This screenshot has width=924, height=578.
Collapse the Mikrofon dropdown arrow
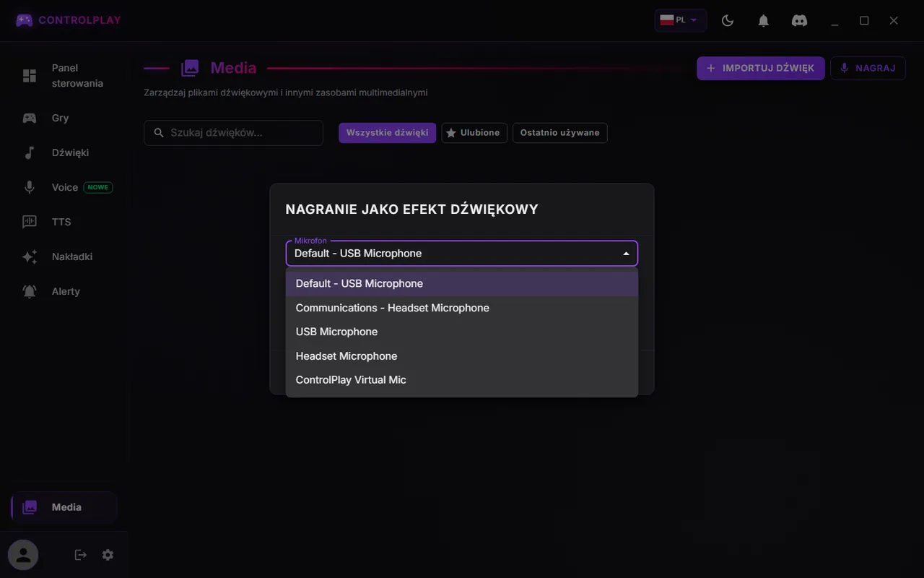click(626, 254)
